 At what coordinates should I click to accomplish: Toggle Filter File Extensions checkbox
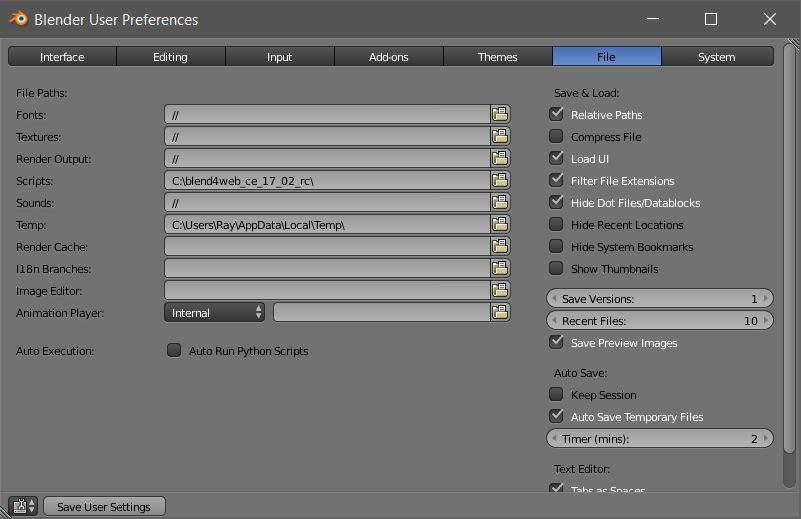tap(556, 180)
